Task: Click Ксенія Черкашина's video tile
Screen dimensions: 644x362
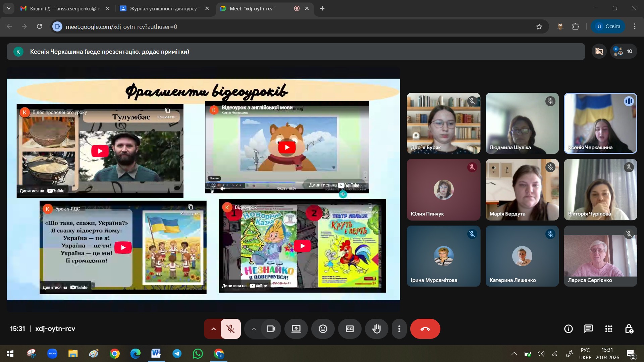Action: [x=600, y=123]
